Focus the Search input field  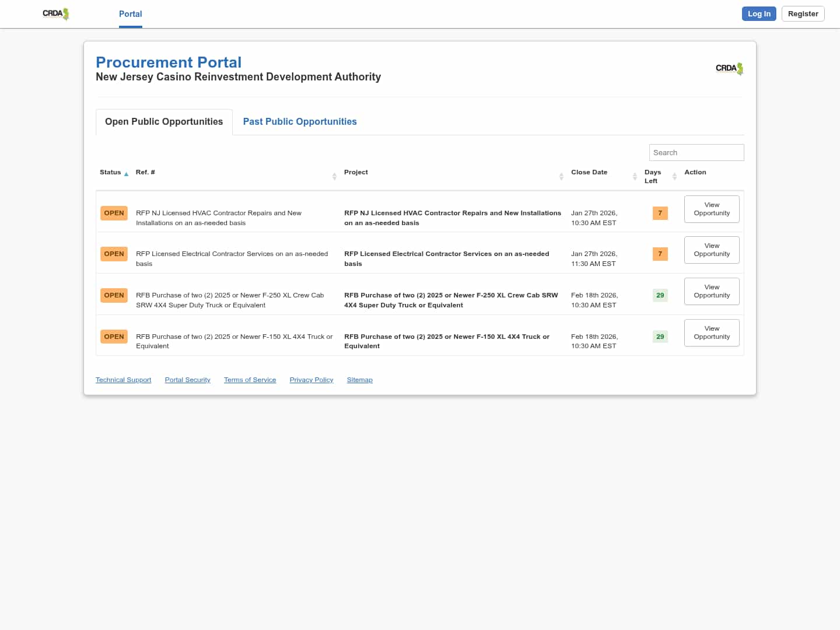coord(696,152)
